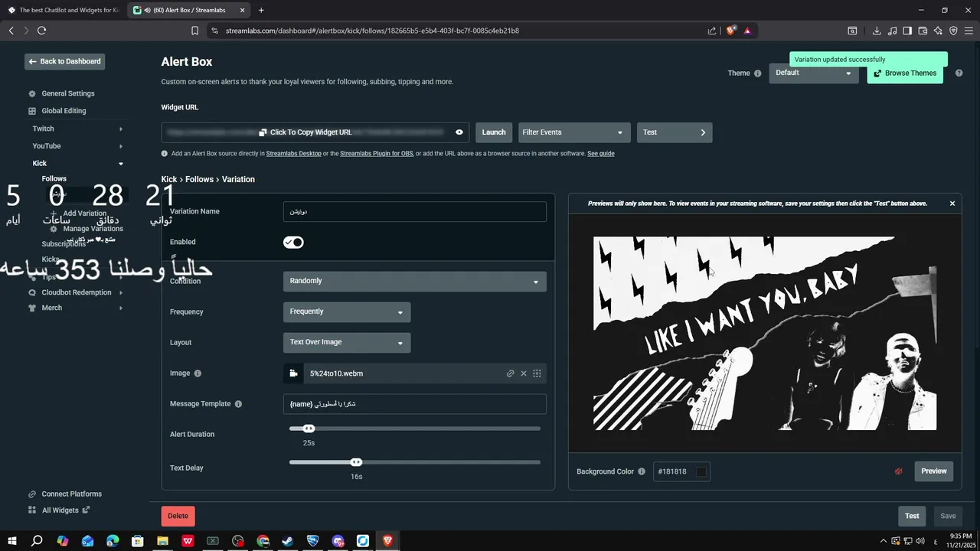Viewport: 980px width, 551px height.
Task: Toggle the Enabled switch off
Action: [x=293, y=243]
